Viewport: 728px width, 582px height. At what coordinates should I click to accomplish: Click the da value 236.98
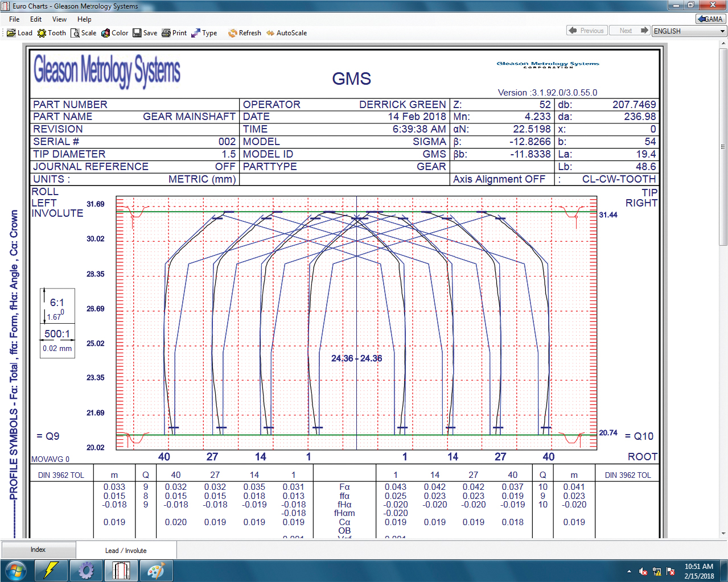coord(640,117)
